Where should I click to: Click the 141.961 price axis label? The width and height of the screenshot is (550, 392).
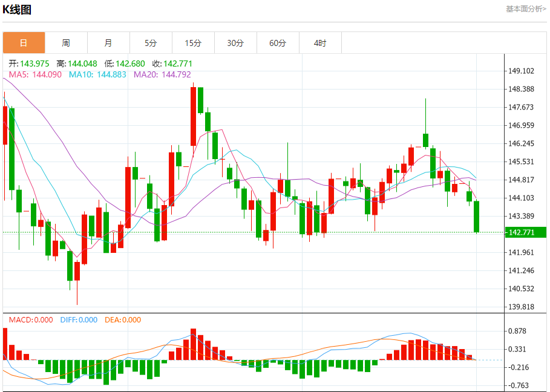[x=521, y=252]
